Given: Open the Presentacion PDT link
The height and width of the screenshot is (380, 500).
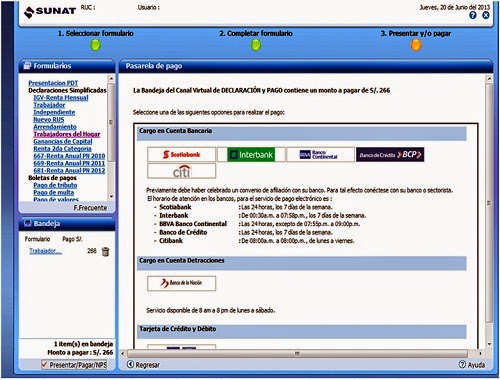Looking at the screenshot, I should [53, 83].
